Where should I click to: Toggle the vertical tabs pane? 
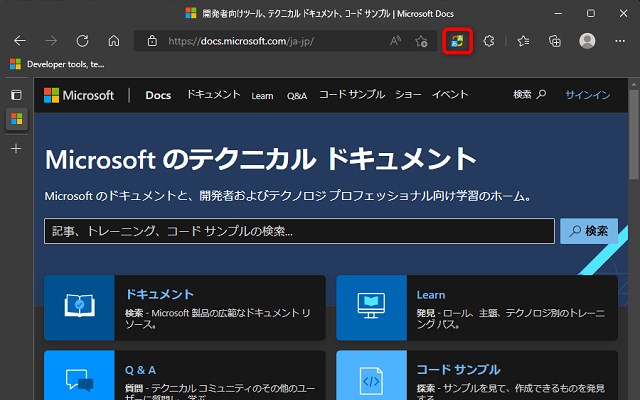click(x=16, y=95)
